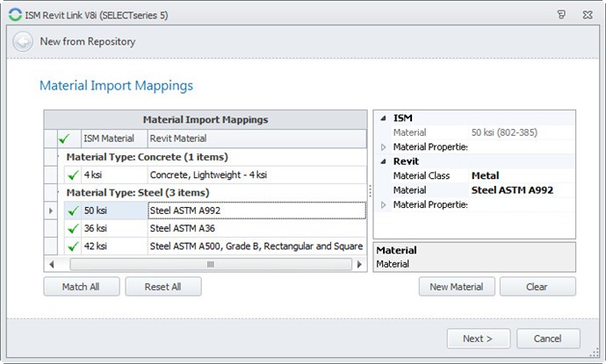Screen dimensions: 606x364
Task: Open the help icon in title bar
Action: point(561,15)
